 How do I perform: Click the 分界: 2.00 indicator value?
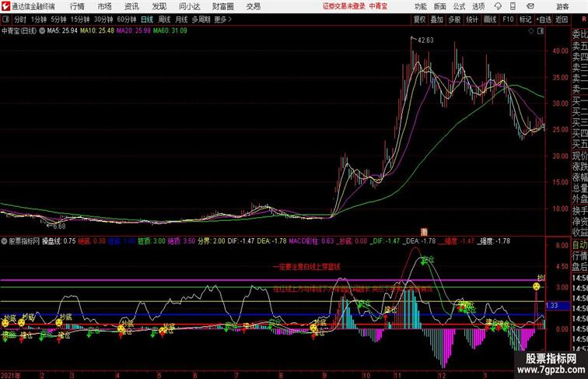(212, 241)
